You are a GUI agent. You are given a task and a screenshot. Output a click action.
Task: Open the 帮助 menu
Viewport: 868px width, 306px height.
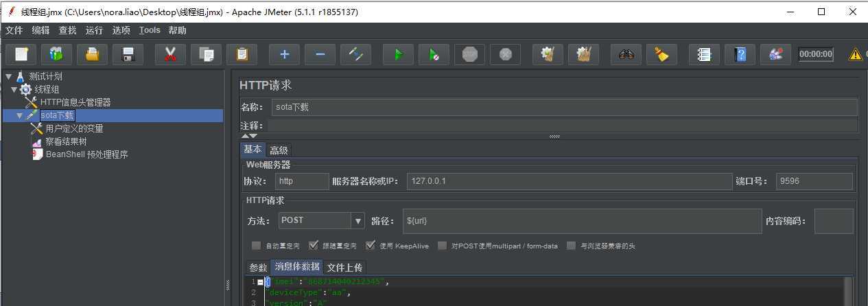point(177,30)
